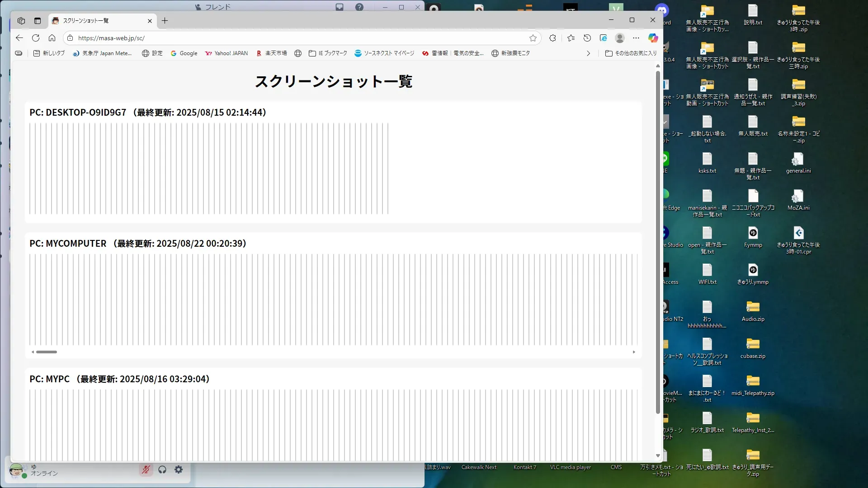
Task: Refresh the current page
Action: pyautogui.click(x=36, y=38)
